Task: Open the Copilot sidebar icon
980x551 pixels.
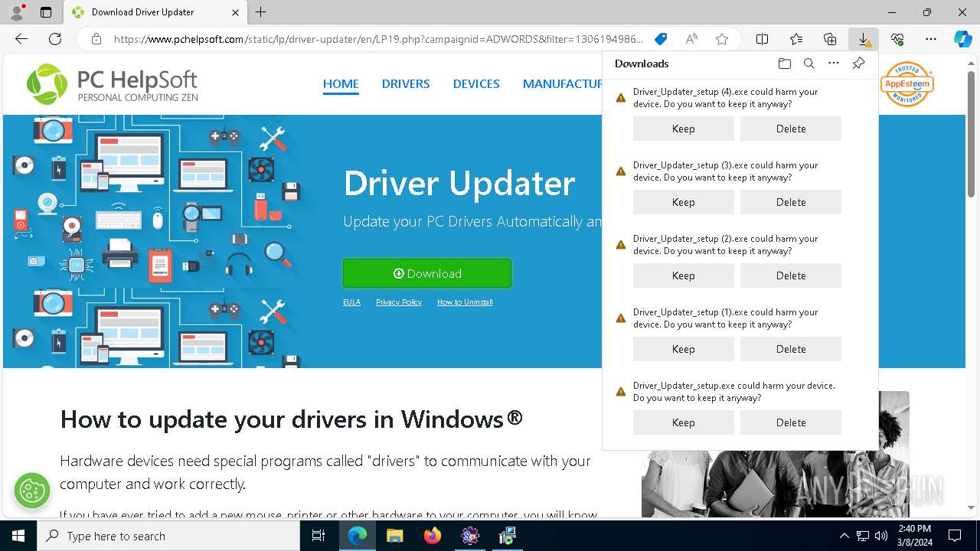Action: click(x=963, y=39)
